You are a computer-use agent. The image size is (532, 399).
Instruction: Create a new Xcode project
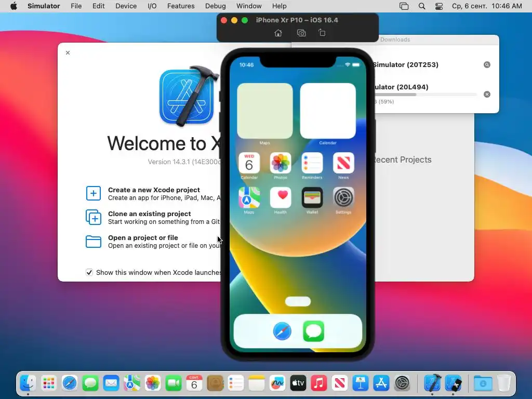pos(153,194)
